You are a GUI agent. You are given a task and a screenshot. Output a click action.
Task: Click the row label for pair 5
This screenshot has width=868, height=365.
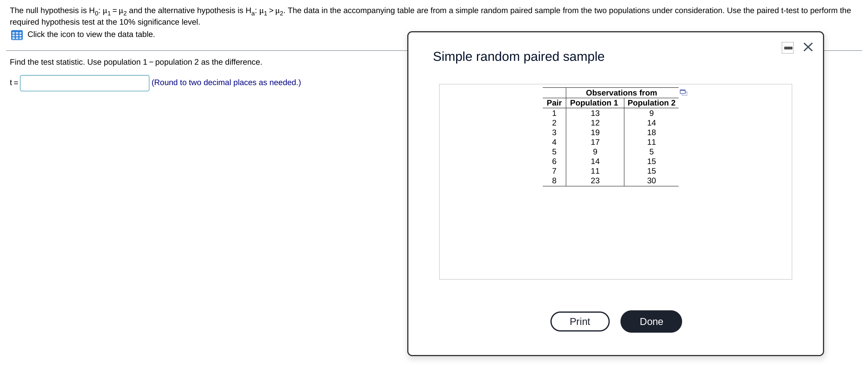click(553, 152)
